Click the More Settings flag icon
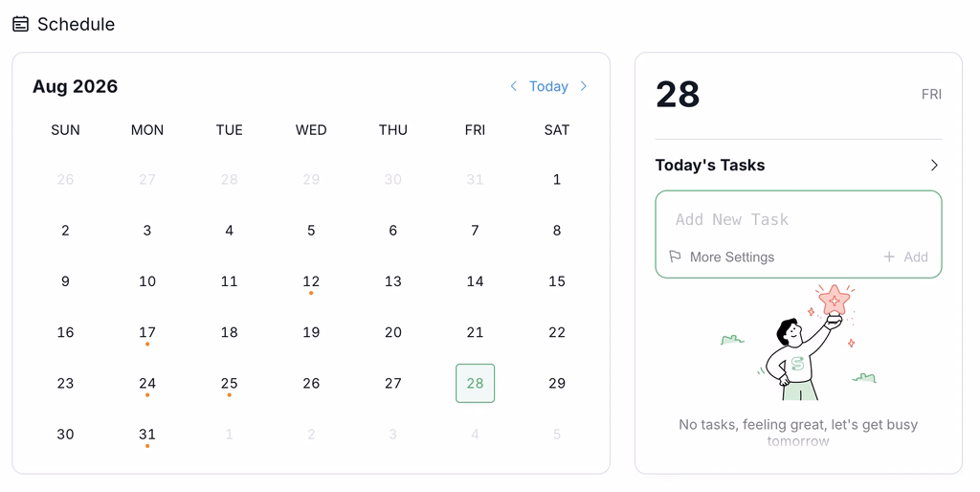Screen dimensions: 980x492 point(675,257)
